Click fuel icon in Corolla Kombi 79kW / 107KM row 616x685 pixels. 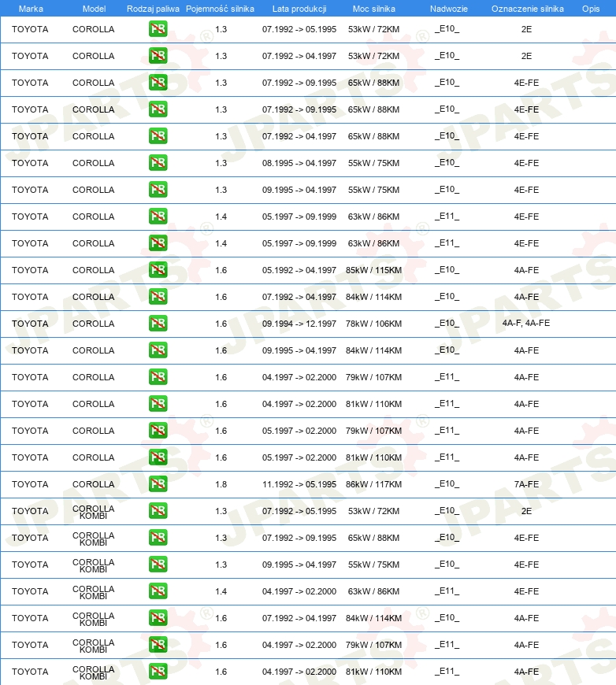(x=158, y=644)
